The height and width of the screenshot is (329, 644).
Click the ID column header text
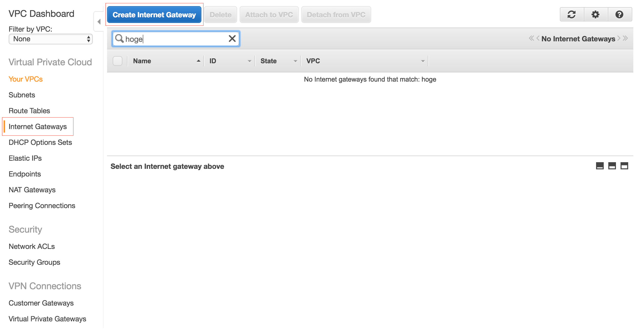[x=213, y=61]
